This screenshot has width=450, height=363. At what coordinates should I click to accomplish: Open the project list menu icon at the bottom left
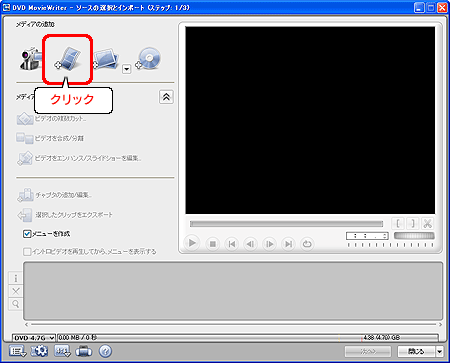[17, 351]
